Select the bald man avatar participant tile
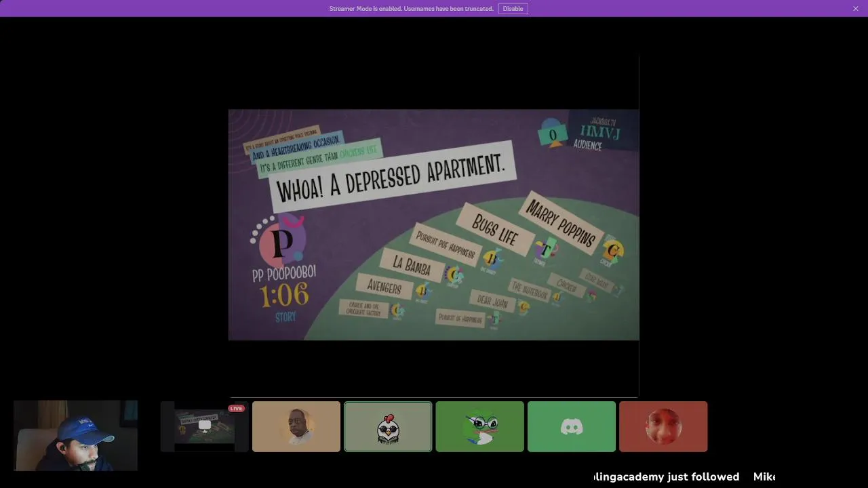Image resolution: width=868 pixels, height=488 pixels. 296,426
